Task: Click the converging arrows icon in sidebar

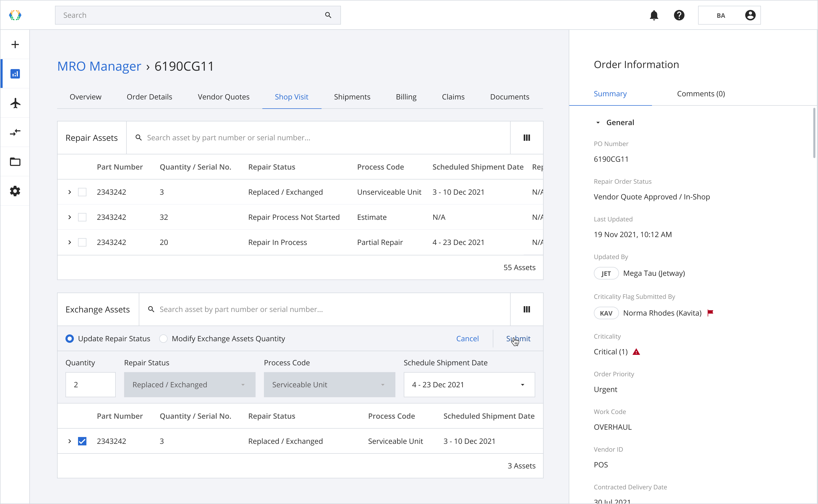Action: click(x=15, y=132)
